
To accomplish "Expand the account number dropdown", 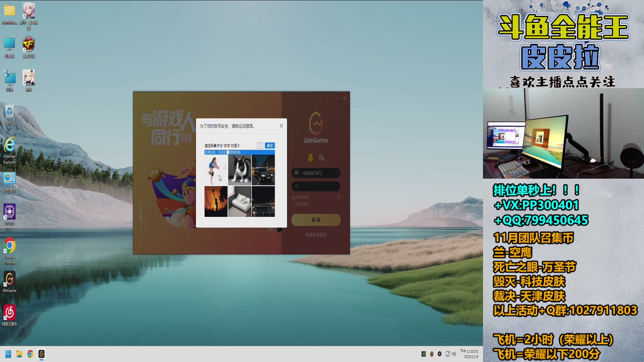I will pyautogui.click(x=336, y=173).
